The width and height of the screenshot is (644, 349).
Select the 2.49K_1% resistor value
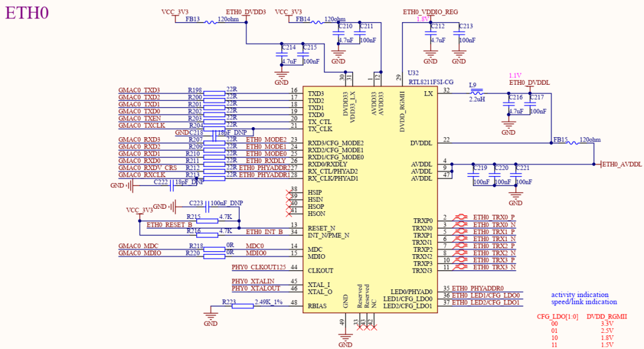268,302
